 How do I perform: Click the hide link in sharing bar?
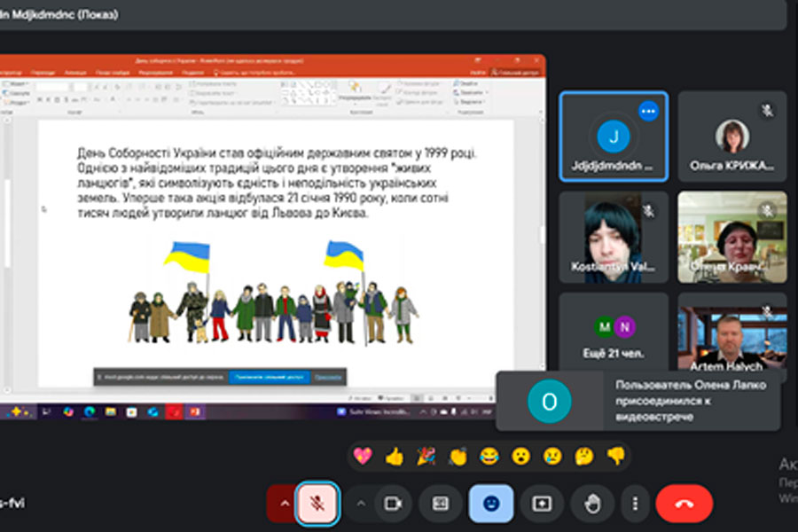point(328,377)
